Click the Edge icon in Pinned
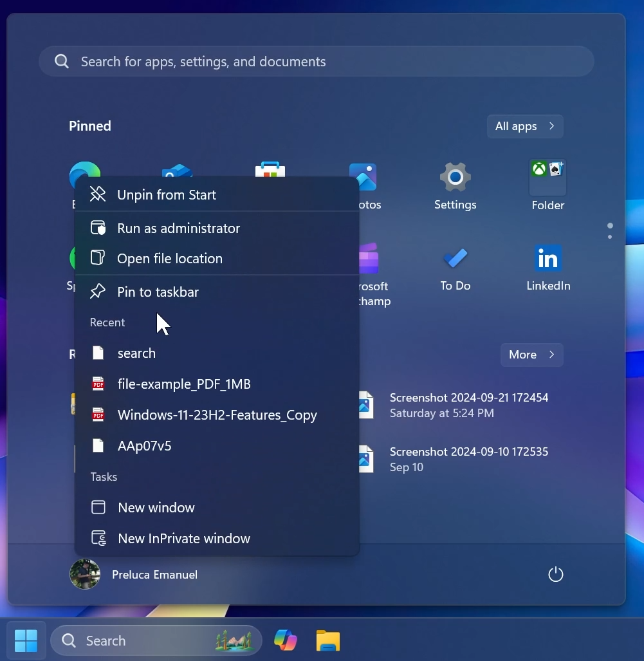Screen dimensions: 644x661 tap(85, 169)
